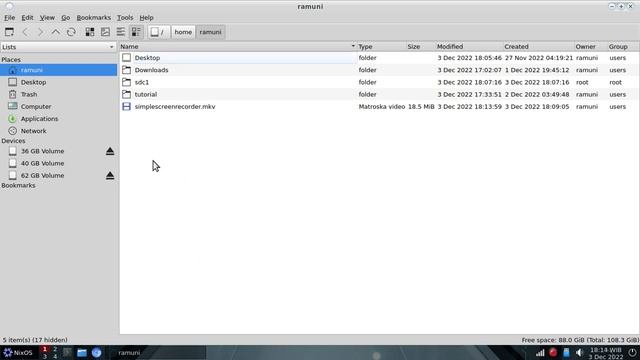
Task: Open the volume tray icon
Action: coord(579,353)
